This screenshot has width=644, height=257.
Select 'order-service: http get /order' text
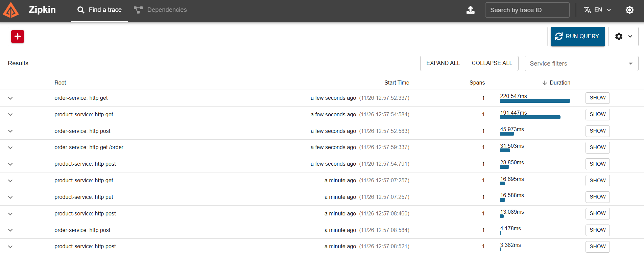[x=89, y=147]
